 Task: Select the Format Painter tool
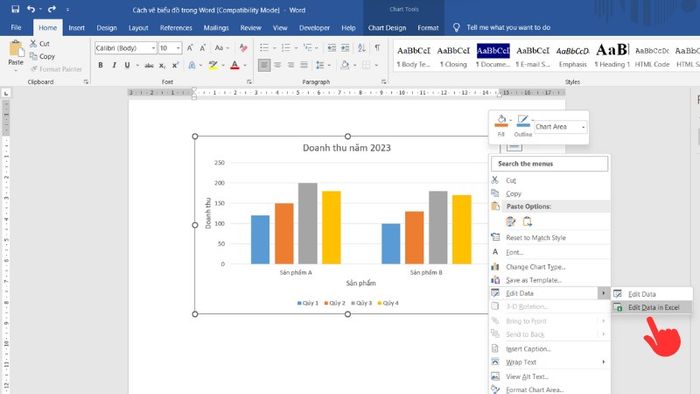(56, 69)
